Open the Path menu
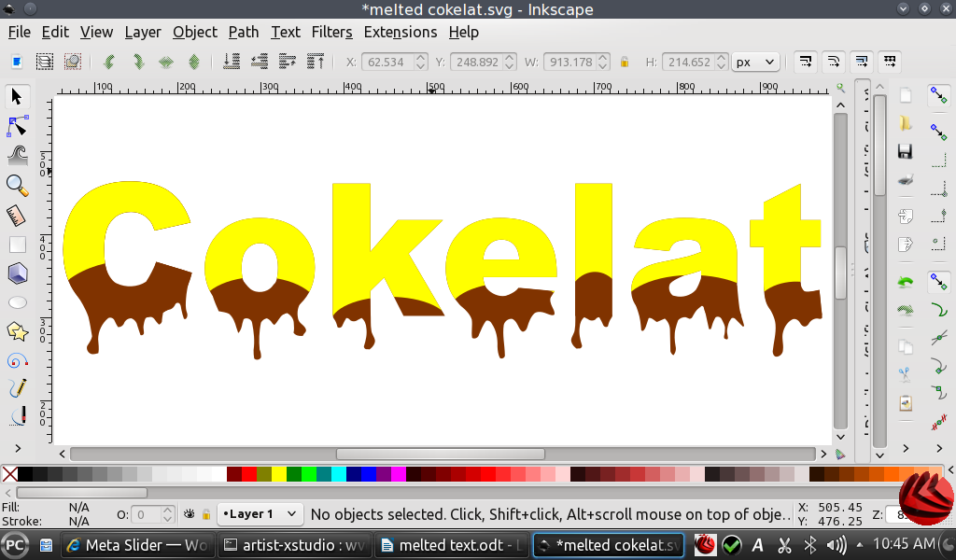The image size is (956, 560). [244, 32]
